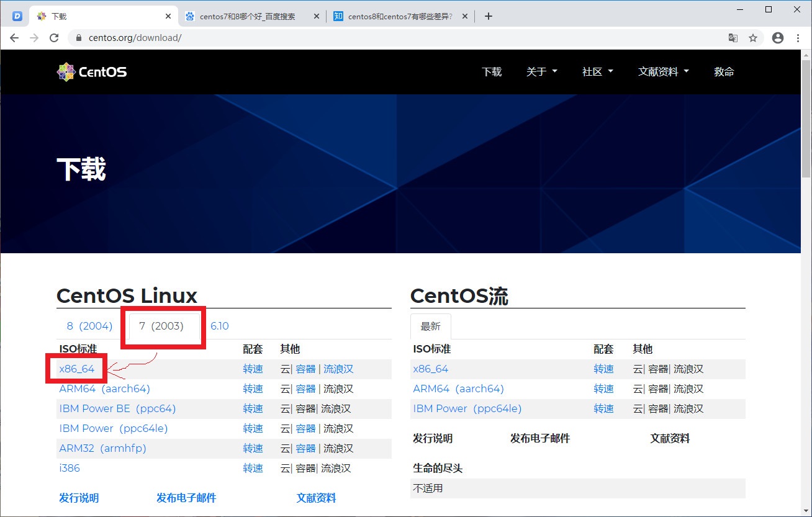Click IBM Power (ppc64le) link under CentOS Linux
This screenshot has height=517, width=812.
114,428
